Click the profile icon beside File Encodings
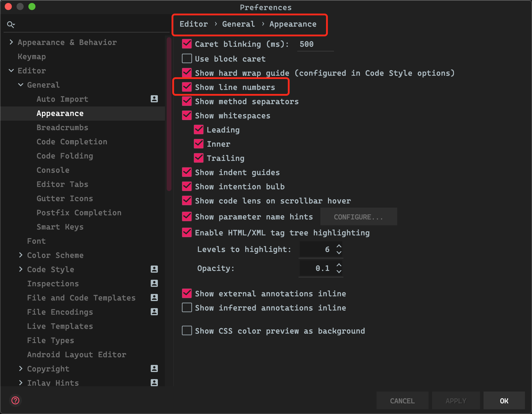The width and height of the screenshot is (532, 414). pos(154,312)
